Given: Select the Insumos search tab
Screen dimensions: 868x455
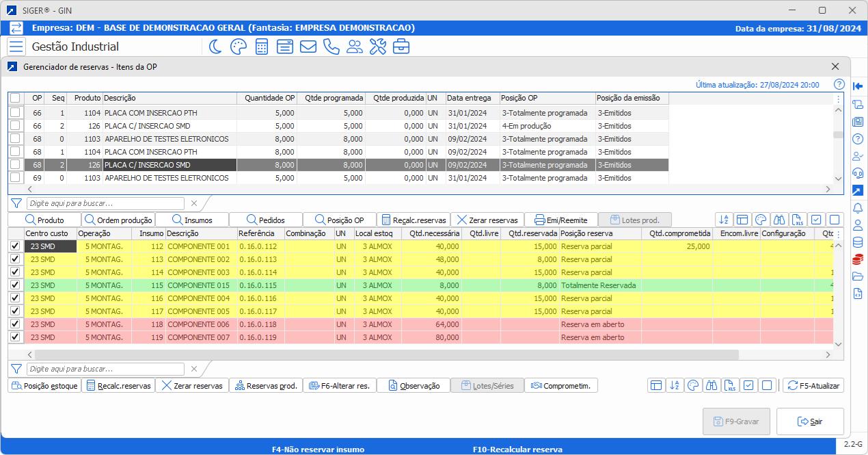Looking at the screenshot, I should [192, 220].
